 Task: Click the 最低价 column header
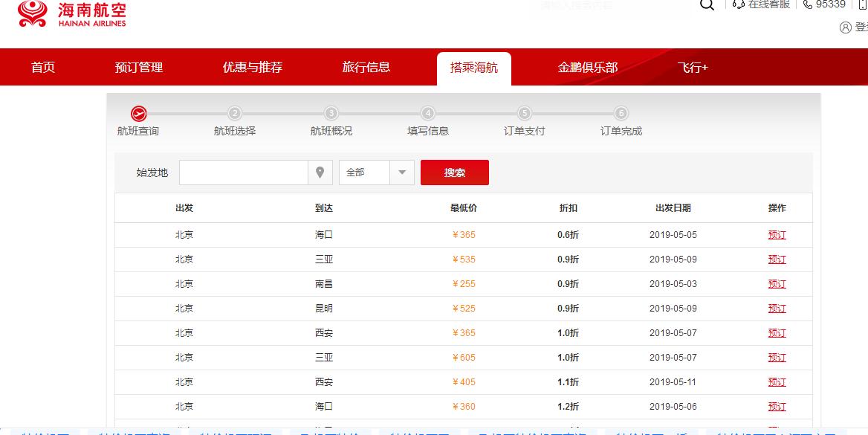click(x=463, y=208)
